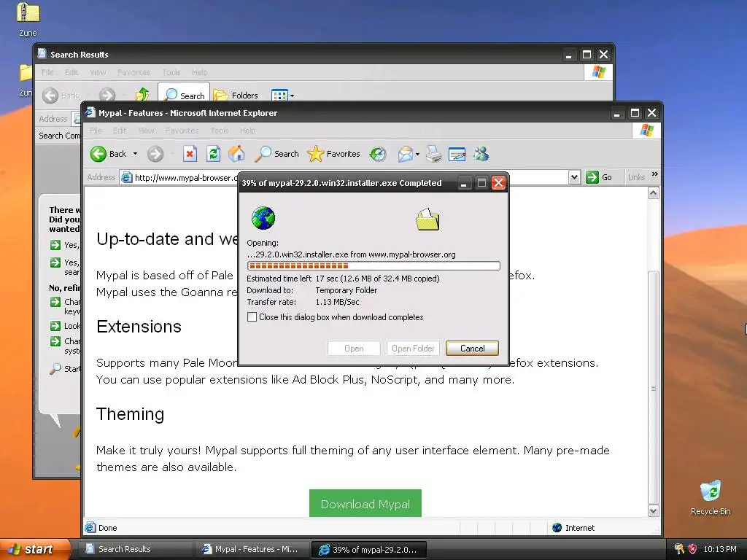Open the Tools menu in Internet Explorer

pos(220,131)
